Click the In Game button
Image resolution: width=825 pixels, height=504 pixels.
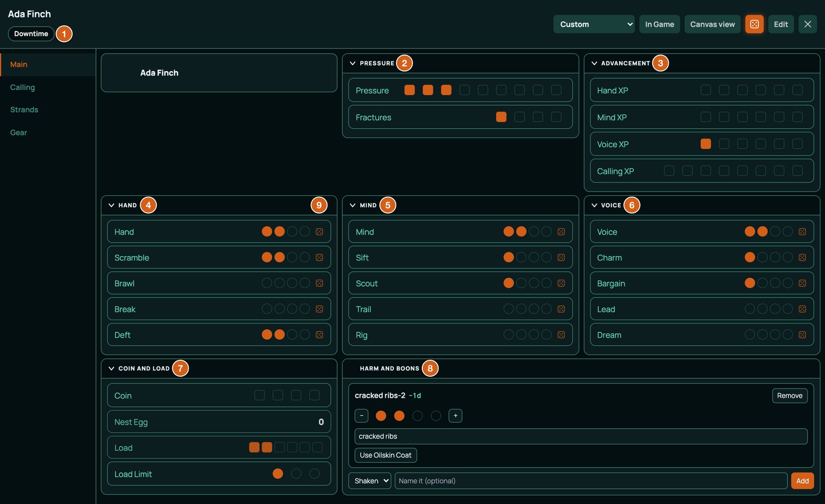659,24
